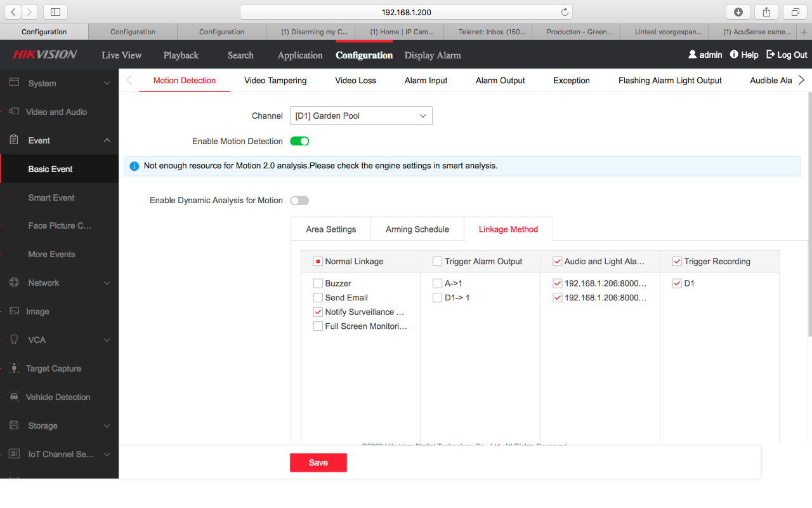Expand the Storage section chevron
The height and width of the screenshot is (508, 812).
[107, 425]
